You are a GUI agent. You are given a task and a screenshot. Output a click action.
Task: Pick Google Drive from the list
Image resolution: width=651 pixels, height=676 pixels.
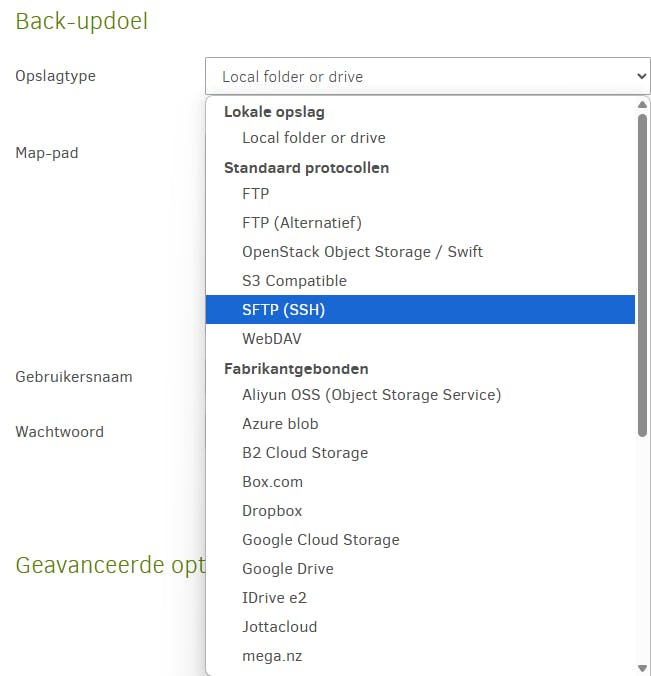point(287,569)
